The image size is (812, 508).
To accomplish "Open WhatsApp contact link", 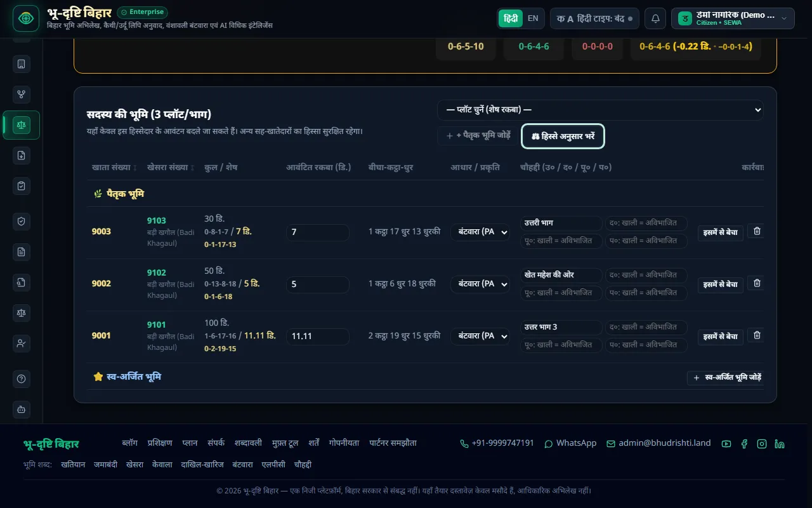I will pos(570,443).
